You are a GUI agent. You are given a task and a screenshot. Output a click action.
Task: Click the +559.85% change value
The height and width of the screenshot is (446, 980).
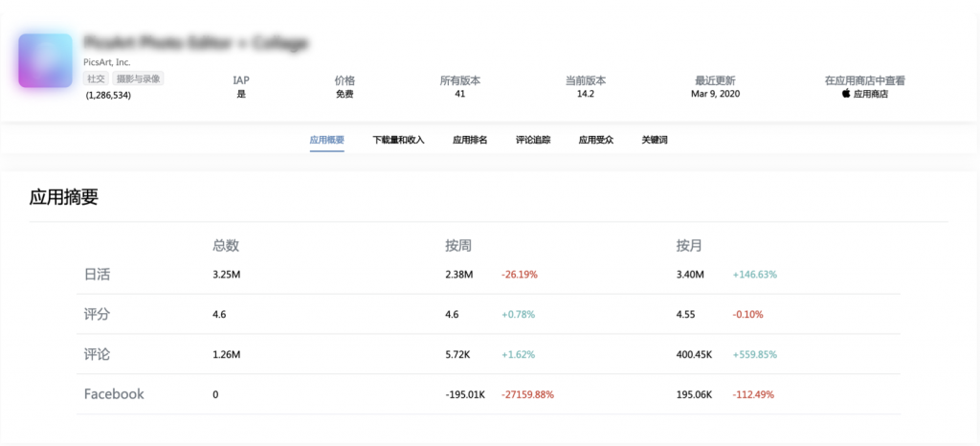click(x=755, y=354)
